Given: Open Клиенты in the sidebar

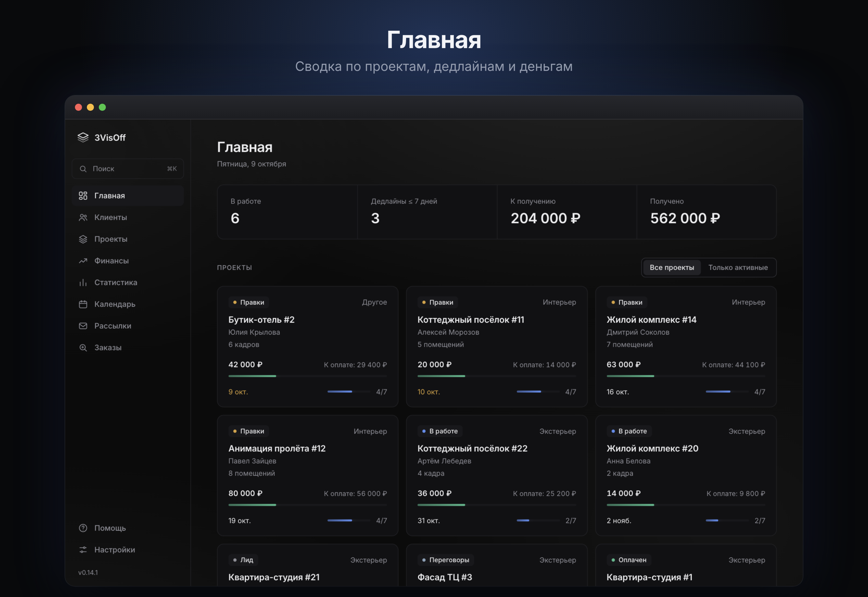Looking at the screenshot, I should tap(128, 217).
